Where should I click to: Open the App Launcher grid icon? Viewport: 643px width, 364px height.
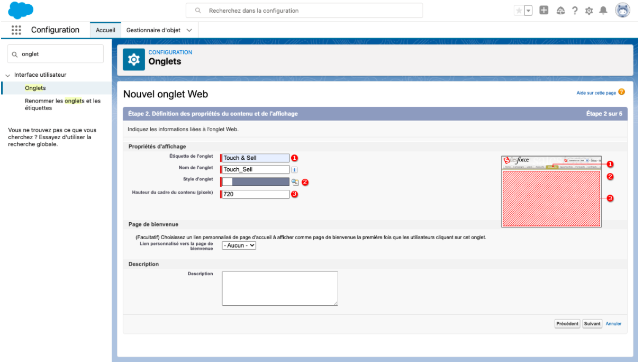point(16,30)
